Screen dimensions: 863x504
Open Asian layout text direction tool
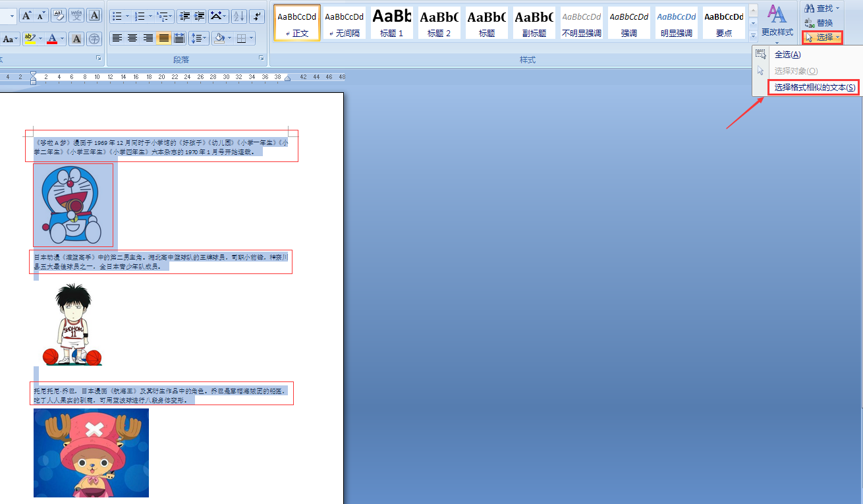[x=218, y=16]
